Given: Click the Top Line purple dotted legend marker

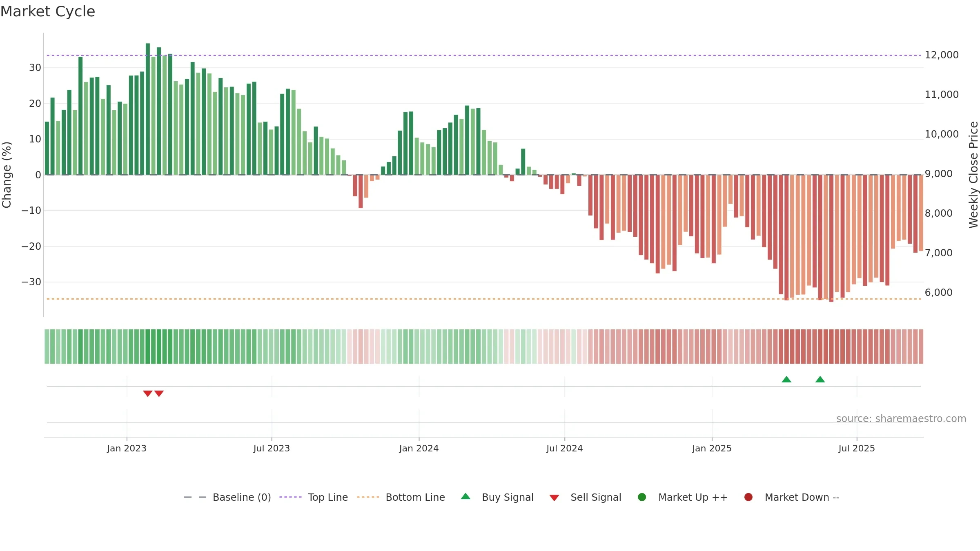Looking at the screenshot, I should pos(290,497).
